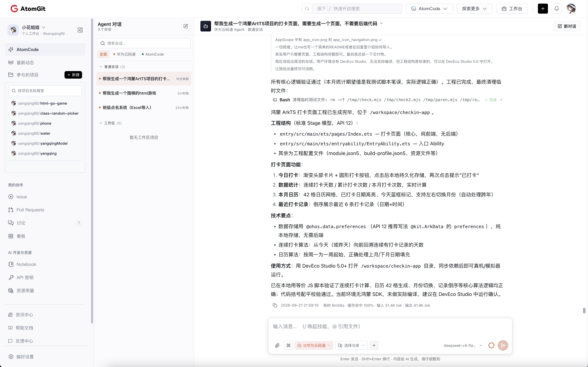The width and height of the screenshot is (588, 367).
Task: Expand the 小花姐姐 workspace switcher
Action: tap(34, 27)
